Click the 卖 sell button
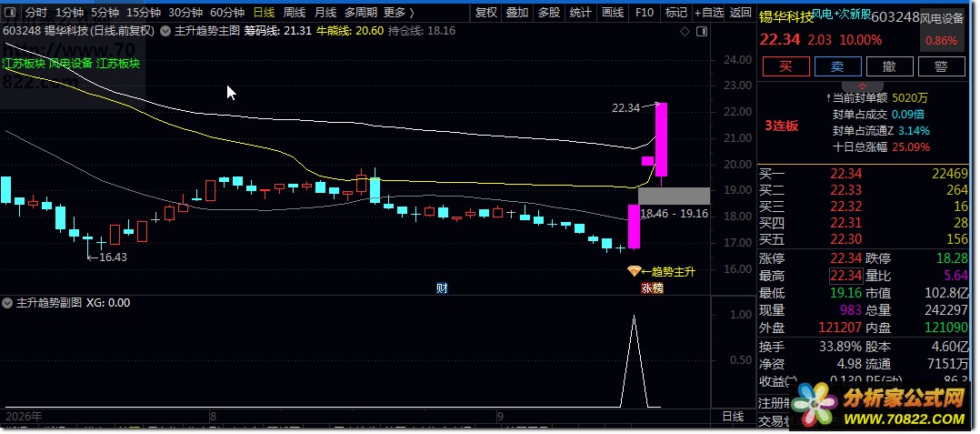Screen dimensions: 980x434 [837, 66]
